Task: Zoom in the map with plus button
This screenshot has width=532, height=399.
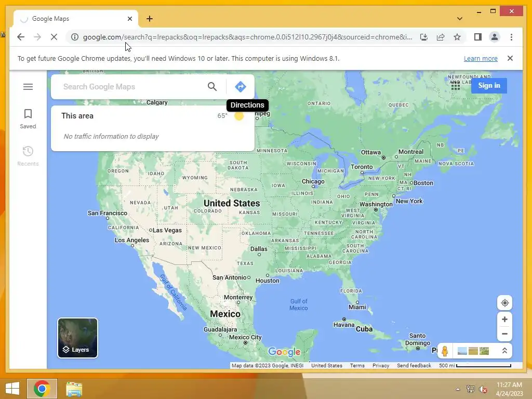Action: coord(504,320)
